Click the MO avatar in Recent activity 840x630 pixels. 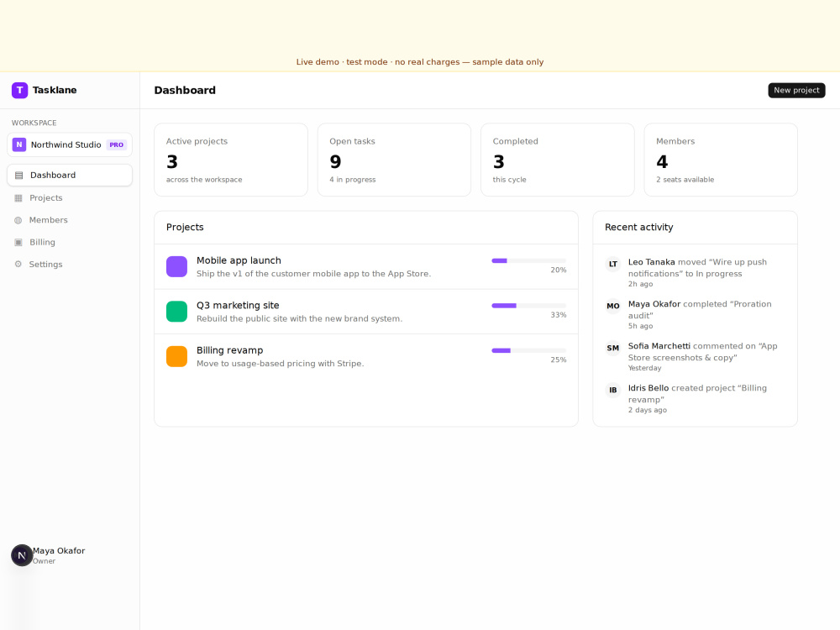(613, 306)
